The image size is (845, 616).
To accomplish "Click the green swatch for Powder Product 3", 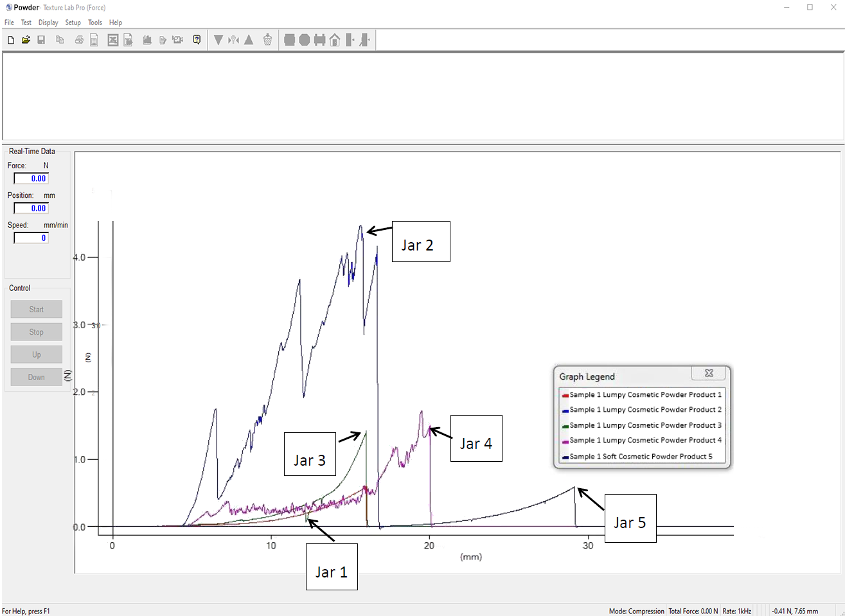I will (565, 426).
